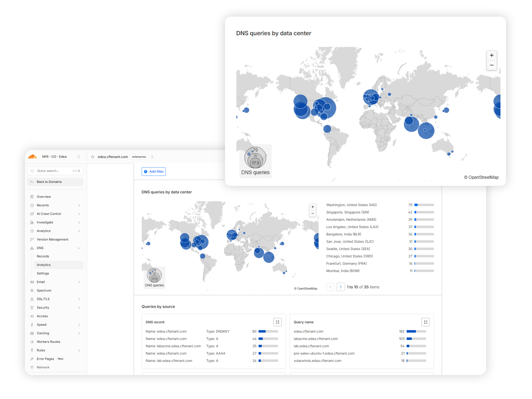Click the Access icon in sidebar

pos(32,316)
